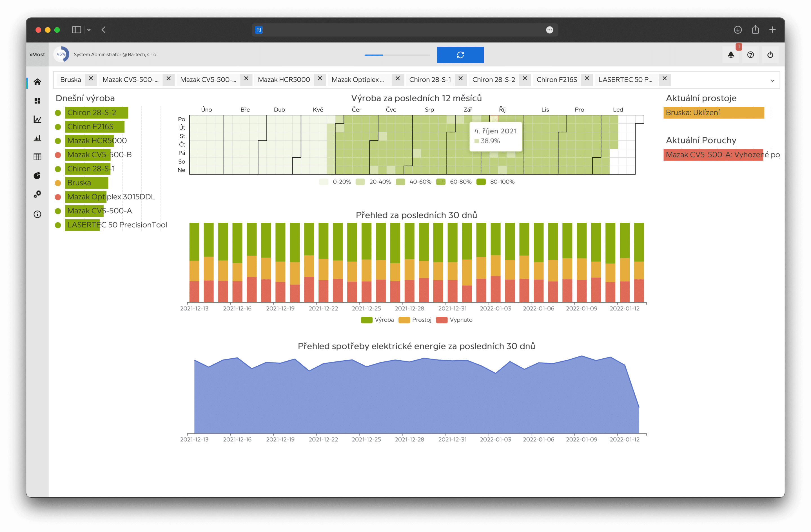Toggle the 80-100% heatmap legend entry

tap(496, 182)
